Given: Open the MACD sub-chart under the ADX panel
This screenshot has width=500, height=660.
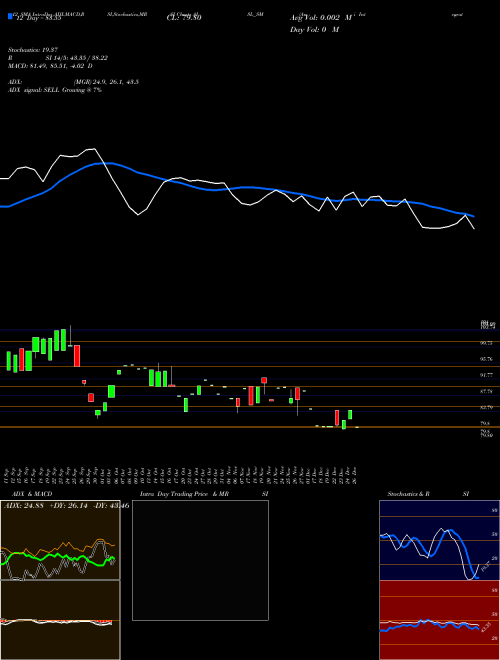Looking at the screenshot, I should [x=60, y=620].
